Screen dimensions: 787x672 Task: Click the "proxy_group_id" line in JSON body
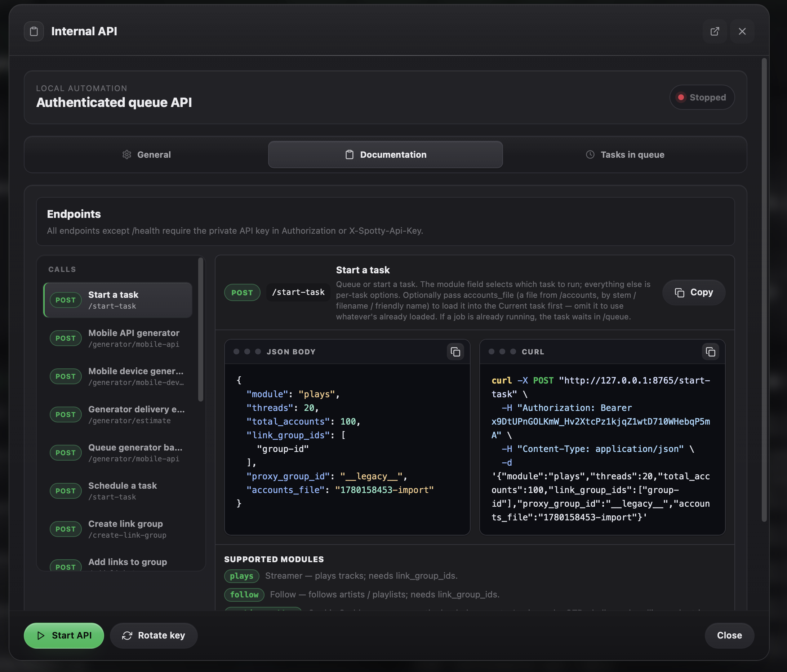[x=326, y=476]
